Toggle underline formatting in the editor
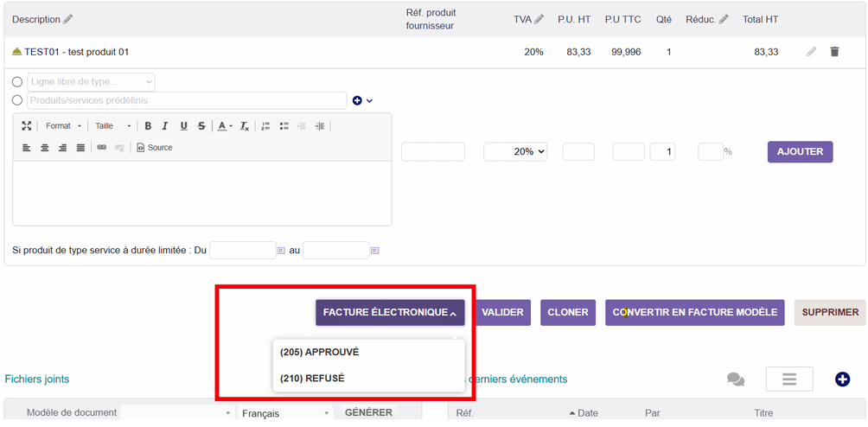 184,126
